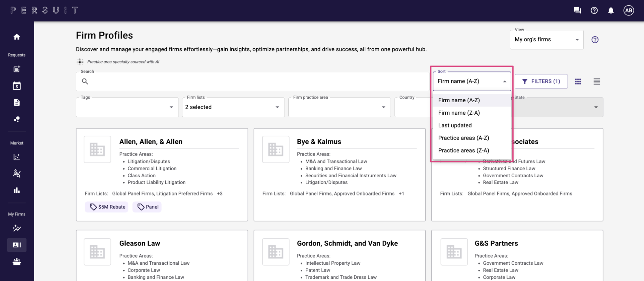Click Structured Finance Law practice area
This screenshot has width=644, height=281.
coord(509,168)
